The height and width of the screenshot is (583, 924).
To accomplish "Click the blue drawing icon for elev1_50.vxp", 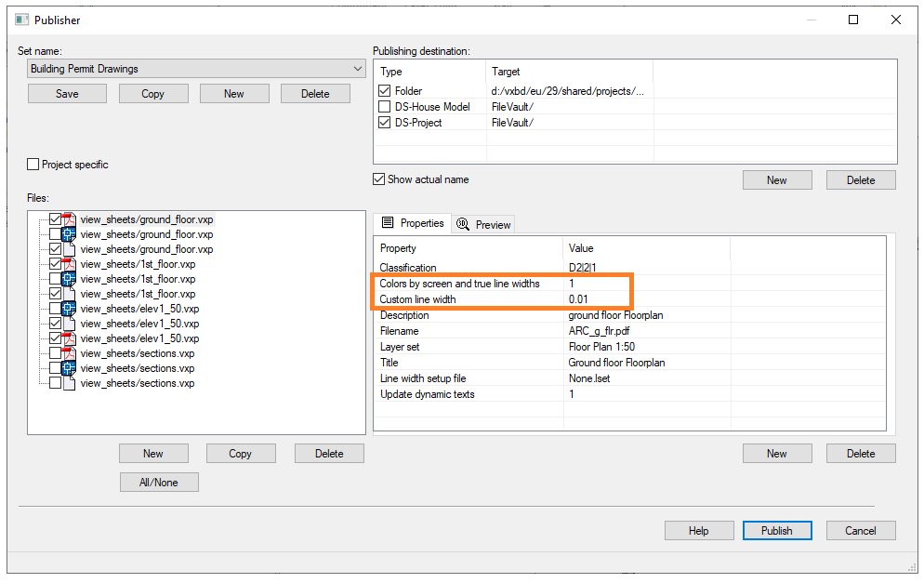I will 68,309.
